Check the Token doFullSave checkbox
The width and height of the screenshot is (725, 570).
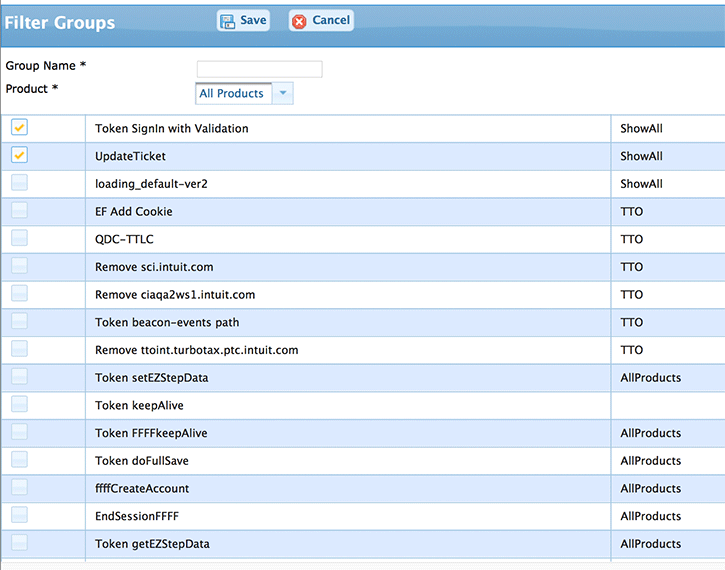[19, 460]
